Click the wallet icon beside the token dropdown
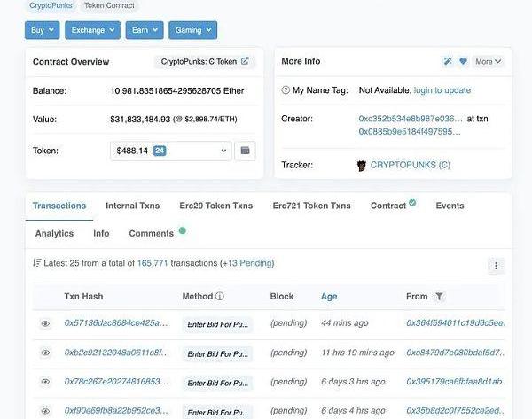 click(x=246, y=151)
